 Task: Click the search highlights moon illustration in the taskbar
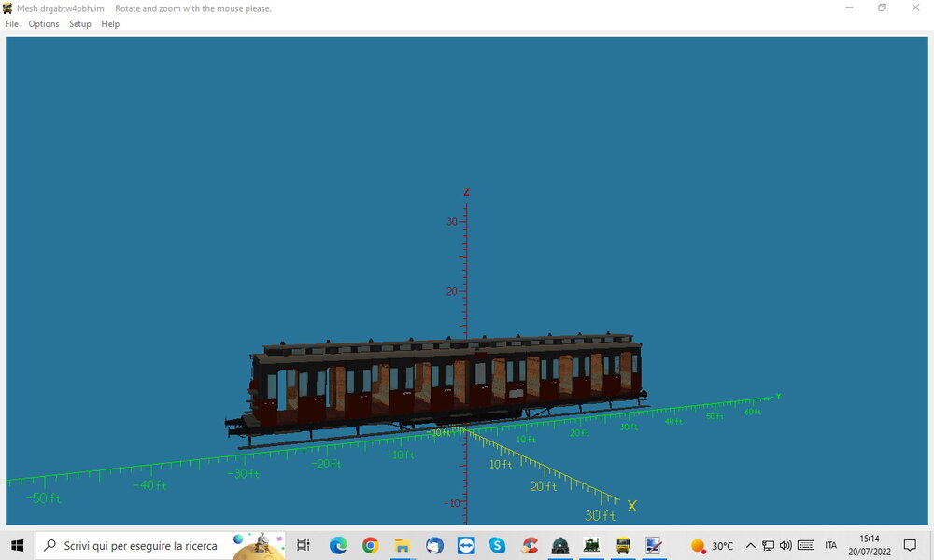[259, 546]
